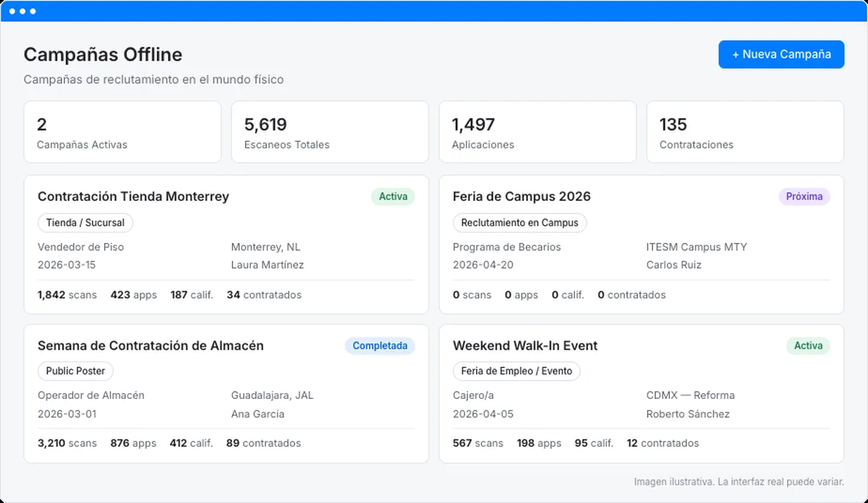Open the Contratación Tienda Monterrey campaign title
The height and width of the screenshot is (503, 868).
[133, 197]
